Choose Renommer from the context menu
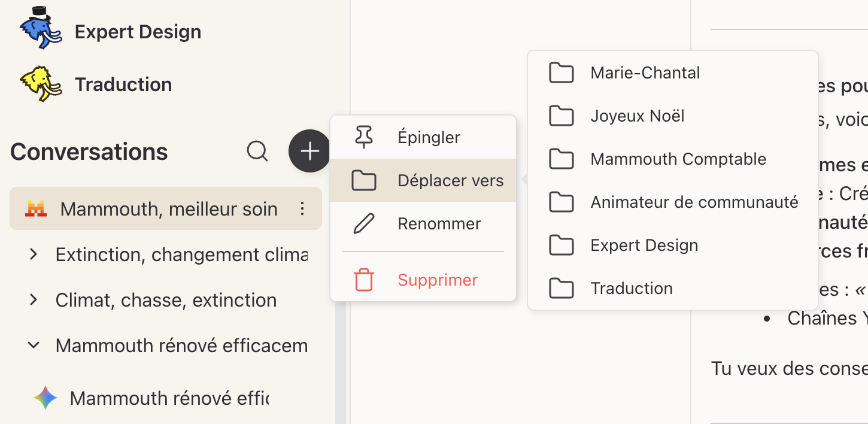This screenshot has width=868, height=424. pyautogui.click(x=439, y=224)
